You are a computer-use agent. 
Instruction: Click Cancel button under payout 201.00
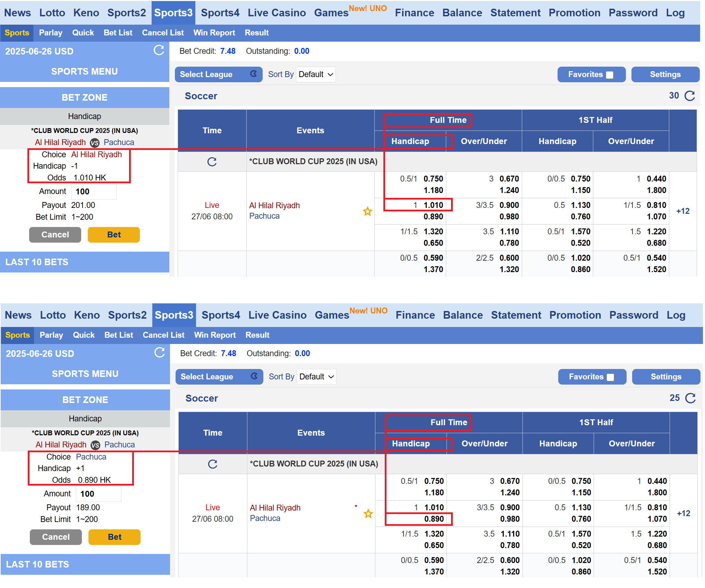[x=55, y=235]
